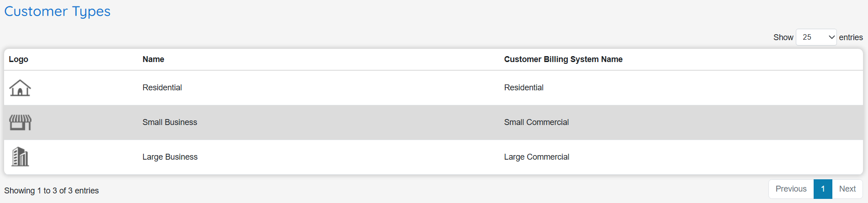
Task: Select the Small Business name cell
Action: pos(170,122)
